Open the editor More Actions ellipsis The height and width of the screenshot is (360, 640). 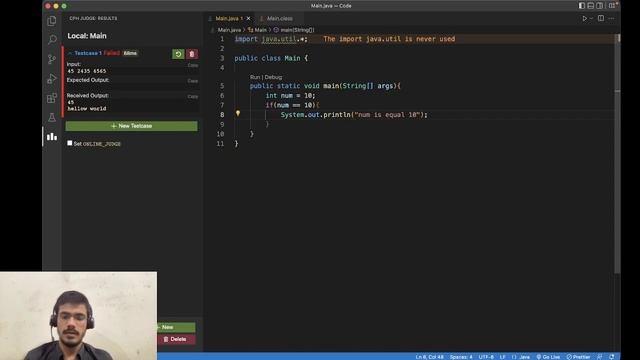click(611, 18)
